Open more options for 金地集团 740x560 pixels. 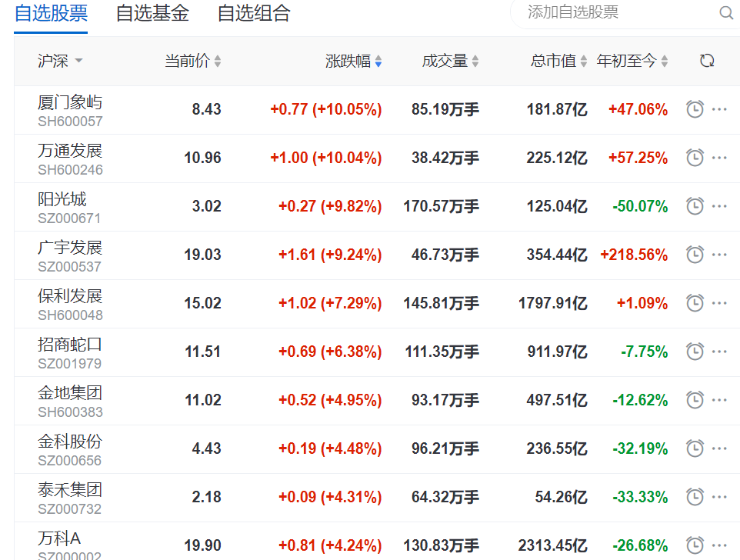point(719,400)
